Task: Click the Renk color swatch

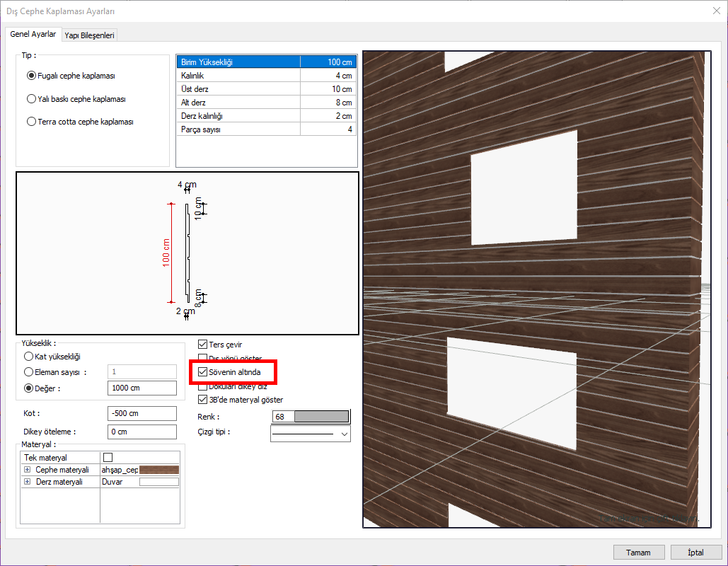Action: [321, 417]
